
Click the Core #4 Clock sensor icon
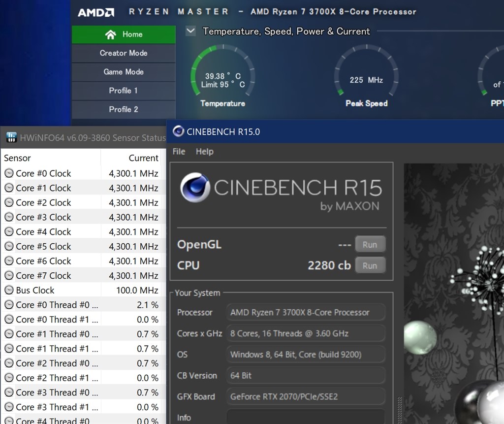coord(9,231)
